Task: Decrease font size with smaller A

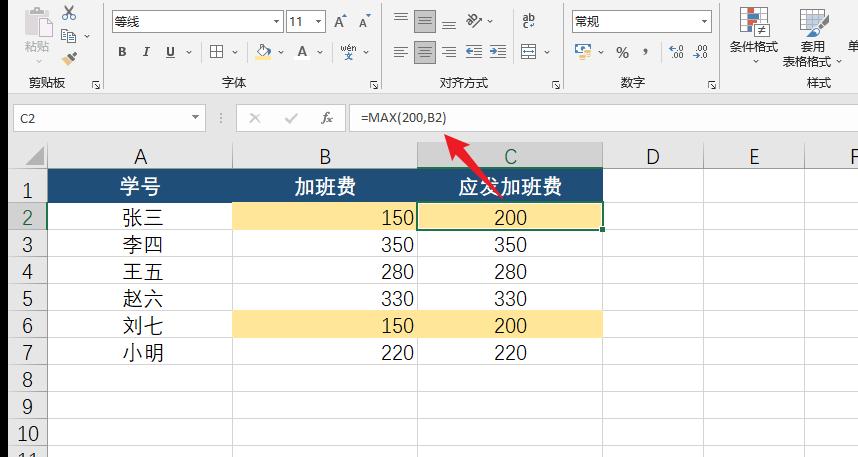Action: [x=365, y=21]
